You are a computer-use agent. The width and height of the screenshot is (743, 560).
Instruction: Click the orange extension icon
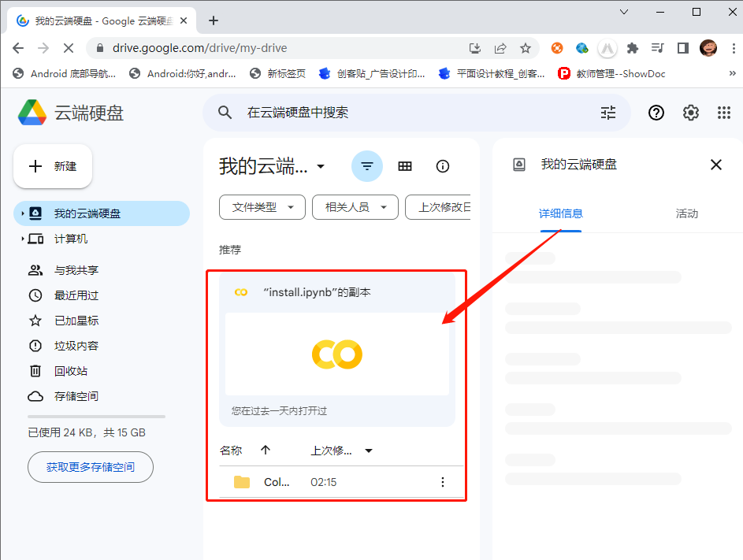(557, 48)
